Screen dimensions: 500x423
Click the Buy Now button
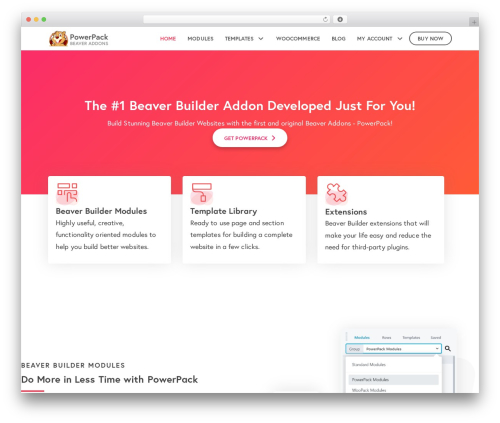click(x=430, y=39)
